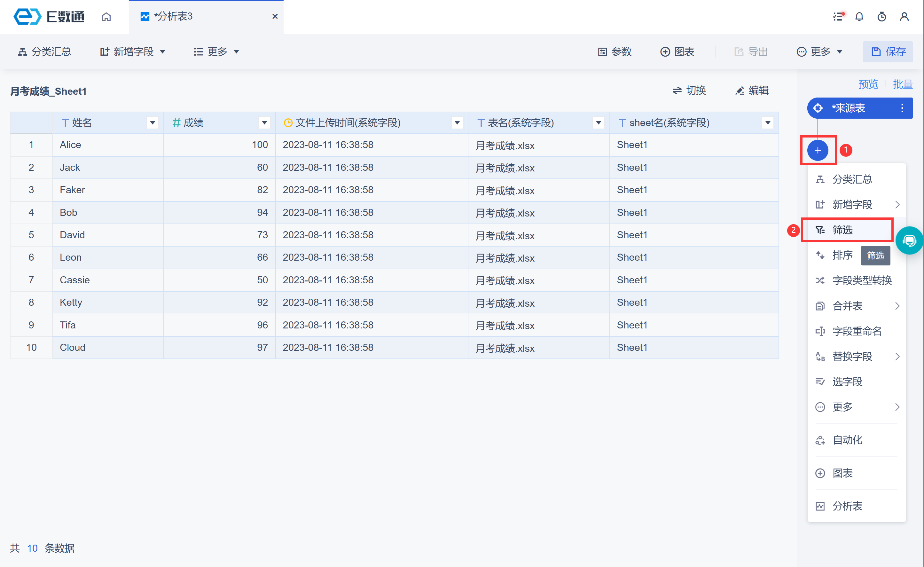The height and width of the screenshot is (567, 924).
Task: Open the 姓名 column dropdown arrow
Action: (x=152, y=122)
